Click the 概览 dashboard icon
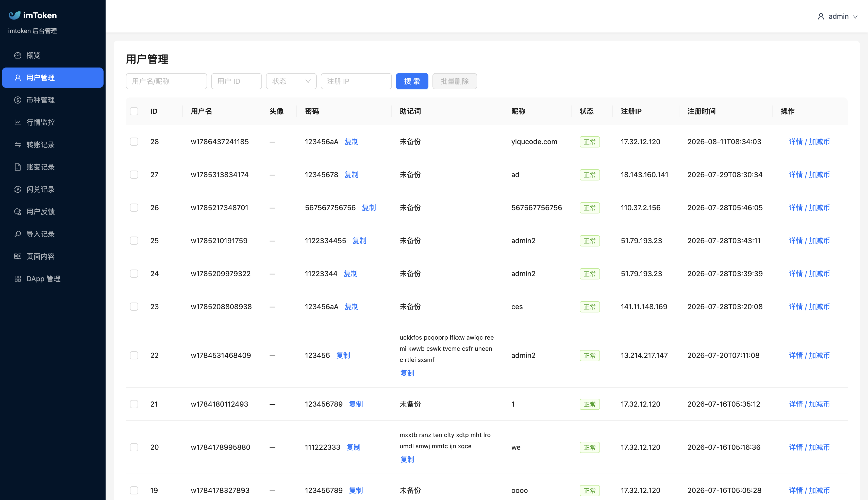The image size is (868, 500). pyautogui.click(x=18, y=55)
